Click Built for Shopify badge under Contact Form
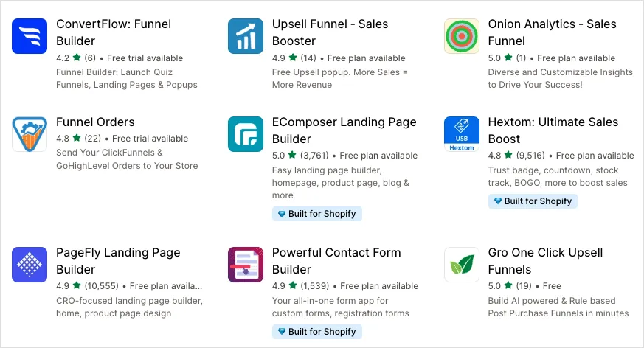This screenshot has height=348, width=644. click(316, 332)
